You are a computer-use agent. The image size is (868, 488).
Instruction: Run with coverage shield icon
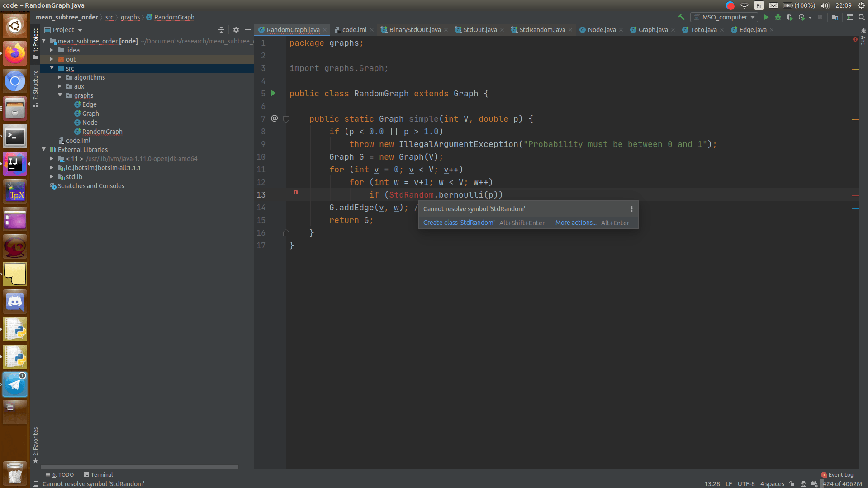(x=789, y=17)
